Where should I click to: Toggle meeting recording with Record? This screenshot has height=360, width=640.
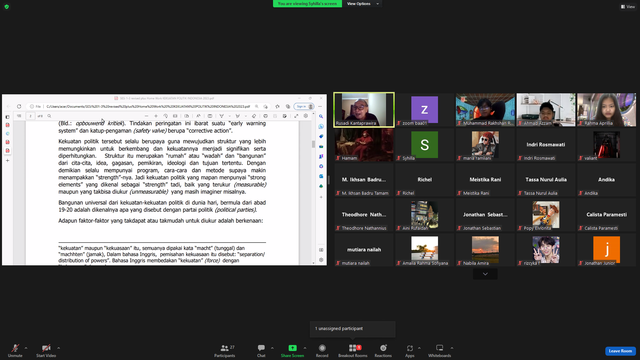[322, 350]
